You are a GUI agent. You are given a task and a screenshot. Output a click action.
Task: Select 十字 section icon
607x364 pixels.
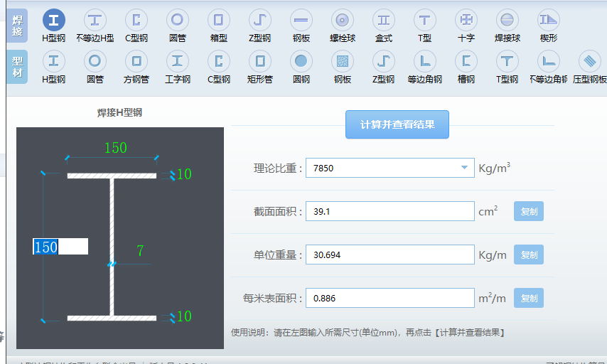[466, 20]
